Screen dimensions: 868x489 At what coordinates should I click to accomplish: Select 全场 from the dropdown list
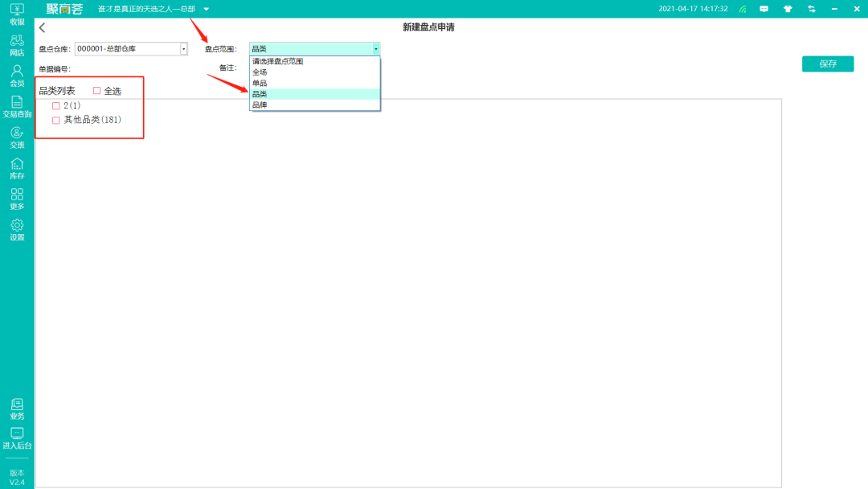coord(260,72)
